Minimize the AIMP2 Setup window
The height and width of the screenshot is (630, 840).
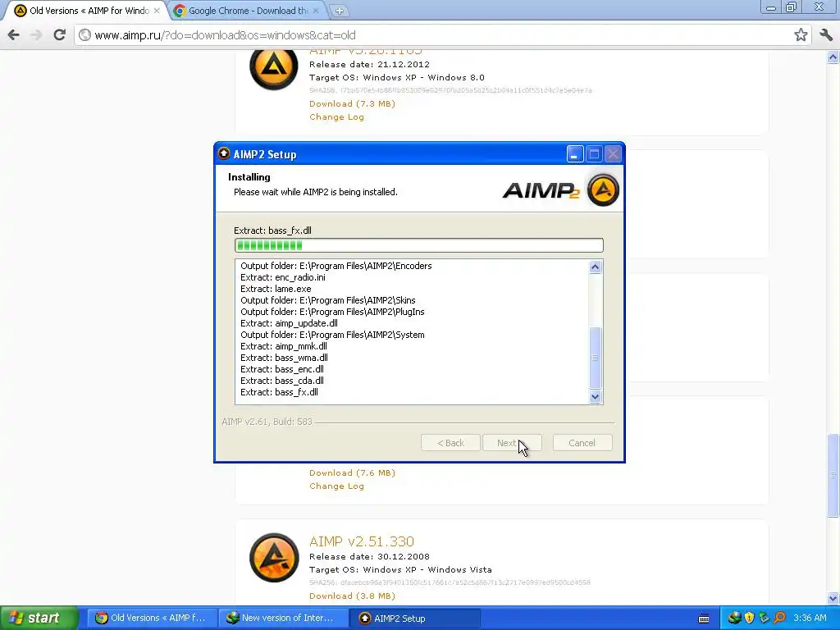[575, 154]
